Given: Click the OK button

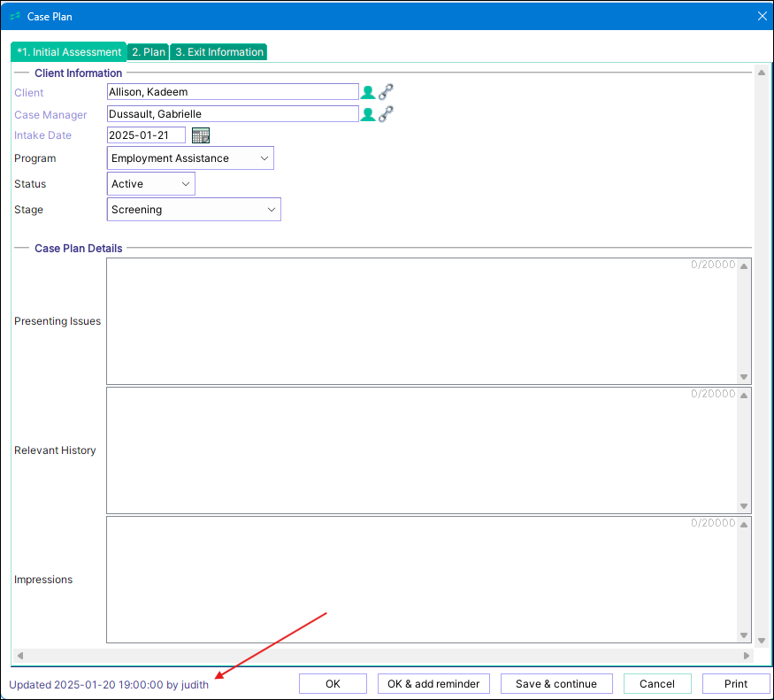Looking at the screenshot, I should click(333, 684).
